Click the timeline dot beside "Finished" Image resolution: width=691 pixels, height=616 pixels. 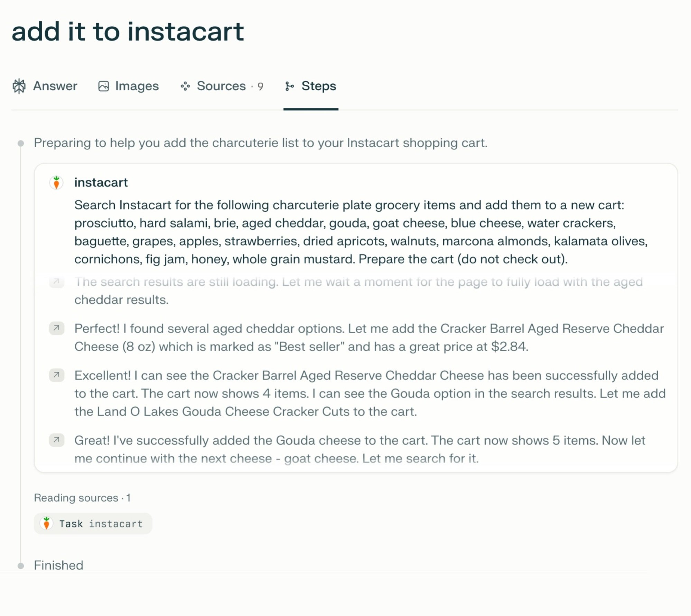[x=21, y=566]
